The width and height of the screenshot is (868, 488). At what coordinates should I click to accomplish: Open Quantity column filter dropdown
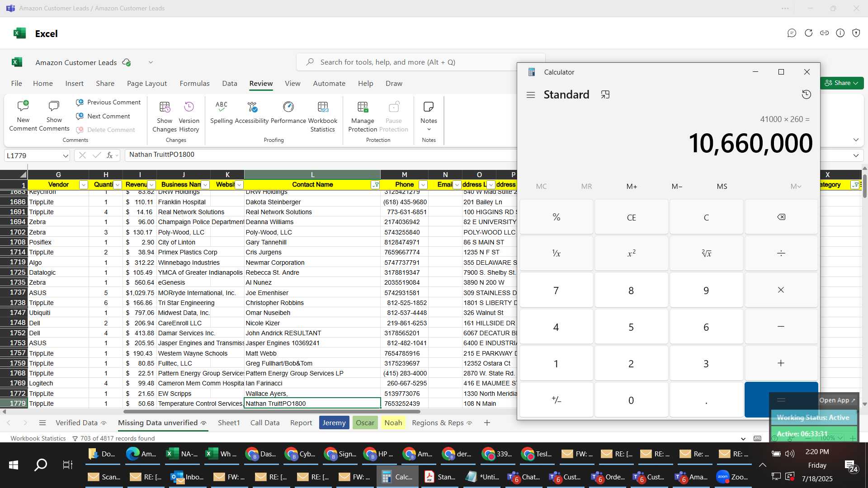(118, 185)
